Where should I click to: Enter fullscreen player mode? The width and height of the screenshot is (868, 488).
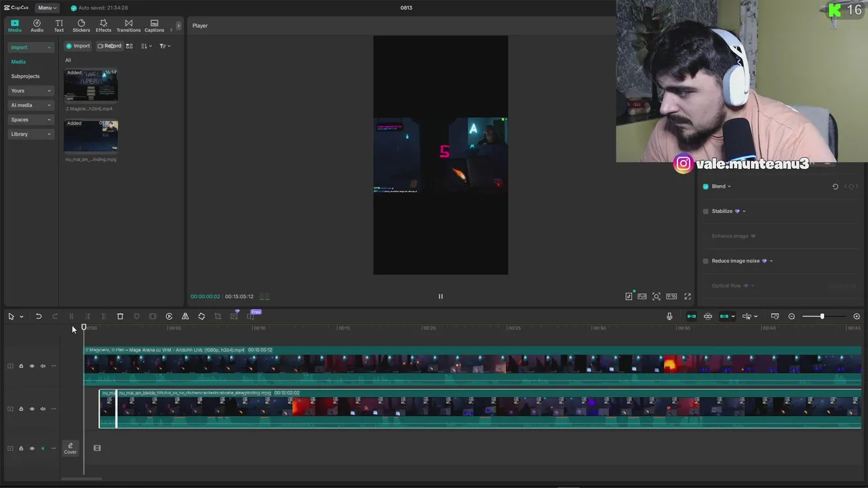point(687,296)
